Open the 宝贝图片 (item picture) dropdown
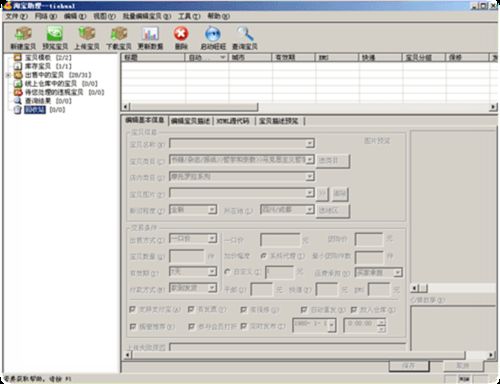Viewport: 500px width, 384px height. click(x=310, y=193)
